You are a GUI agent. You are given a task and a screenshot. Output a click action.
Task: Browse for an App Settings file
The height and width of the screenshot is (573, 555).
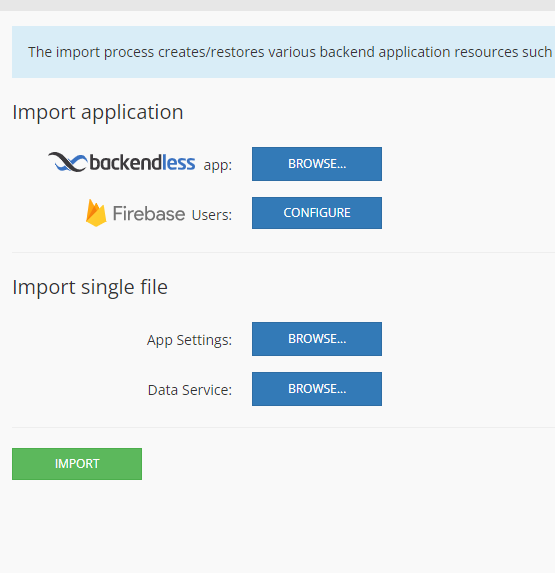click(x=317, y=339)
